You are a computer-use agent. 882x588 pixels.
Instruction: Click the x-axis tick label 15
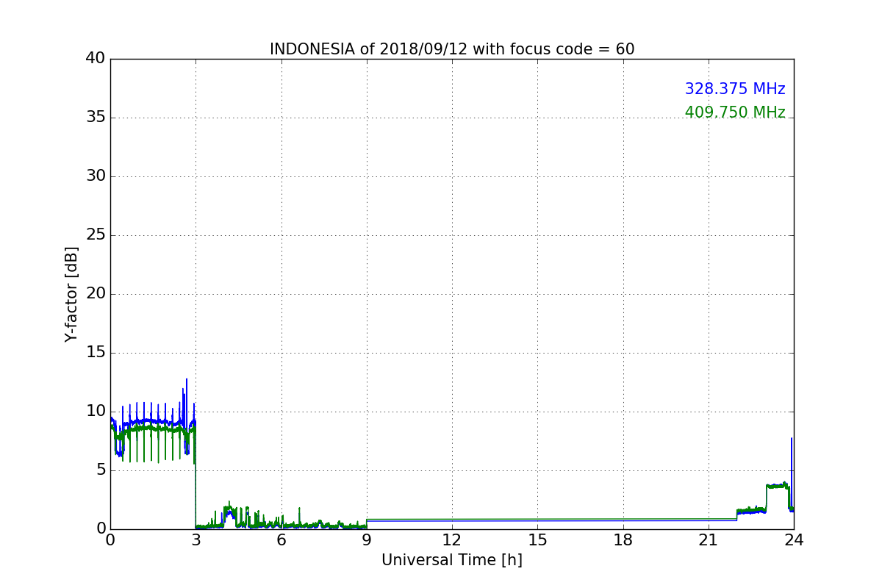pyautogui.click(x=537, y=540)
